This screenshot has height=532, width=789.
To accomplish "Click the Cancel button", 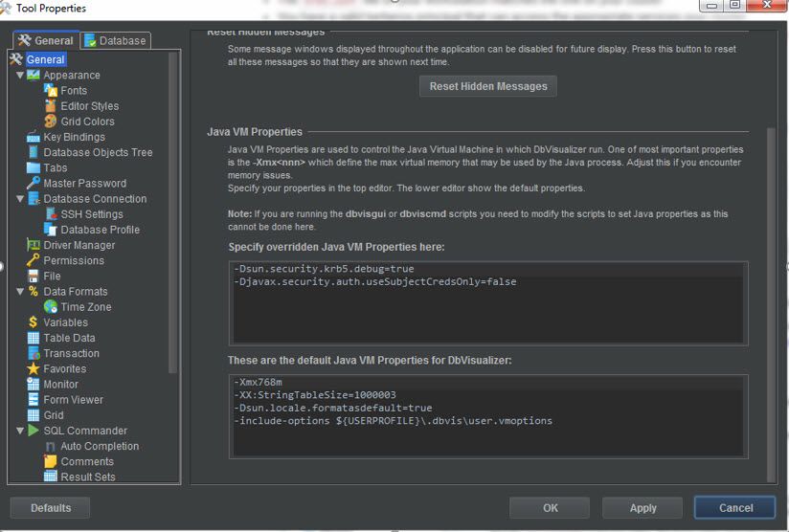I will (735, 508).
